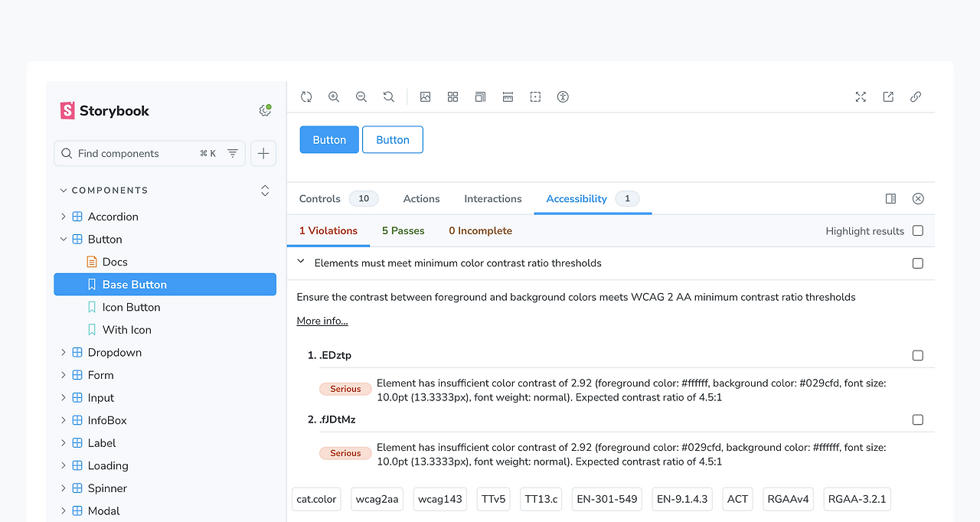Open the search filter options icon
The width and height of the screenshot is (980, 522).
click(233, 153)
